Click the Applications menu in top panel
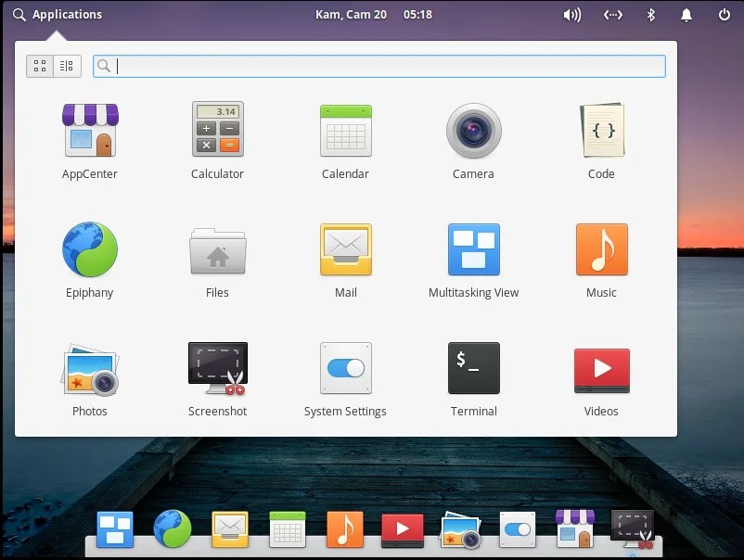This screenshot has height=560, width=744. coord(58,15)
